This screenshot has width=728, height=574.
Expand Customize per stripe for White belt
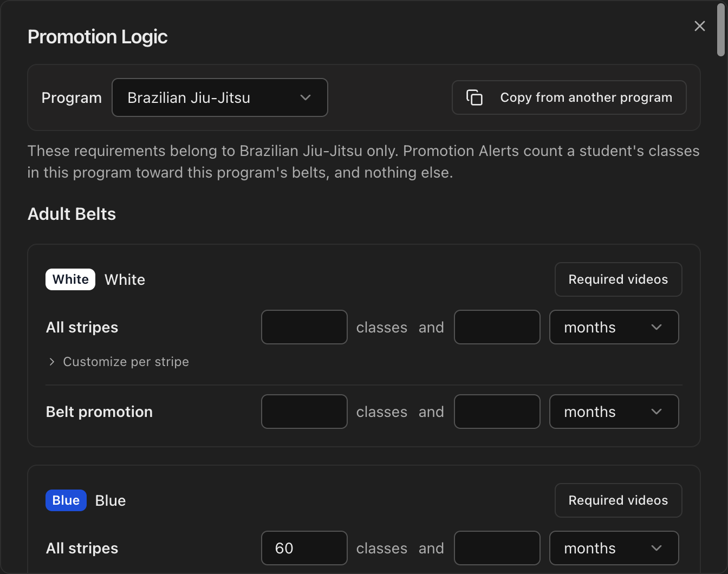tap(119, 362)
